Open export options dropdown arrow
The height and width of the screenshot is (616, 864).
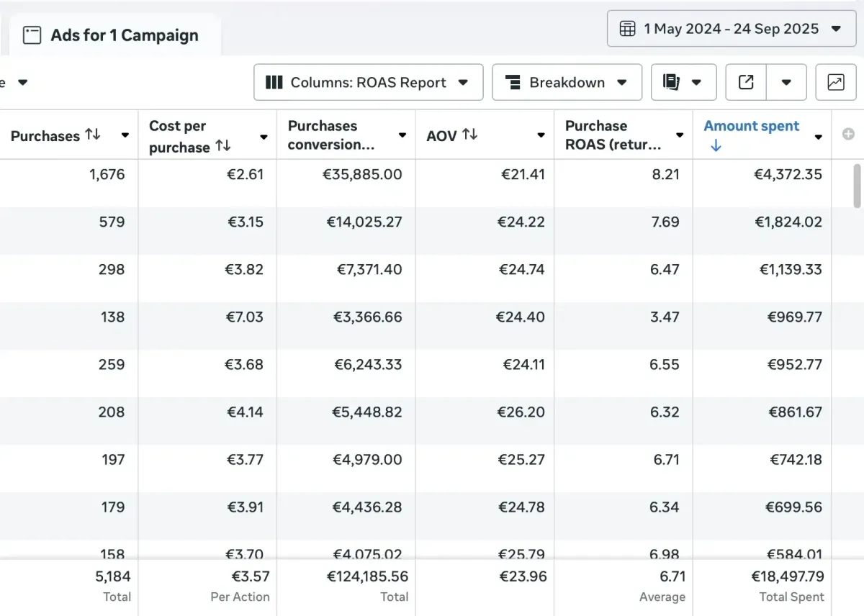(x=786, y=83)
